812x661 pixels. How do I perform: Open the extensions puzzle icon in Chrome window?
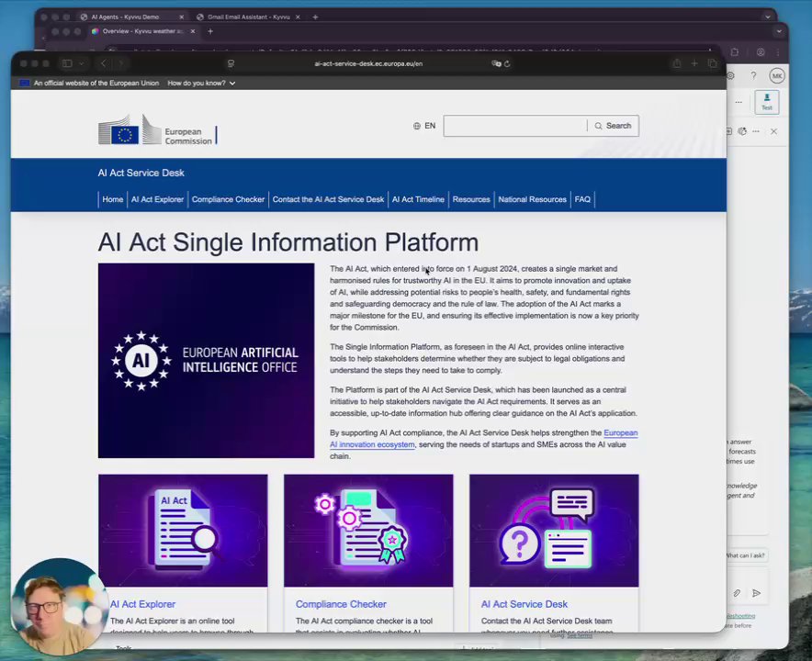pos(735,52)
